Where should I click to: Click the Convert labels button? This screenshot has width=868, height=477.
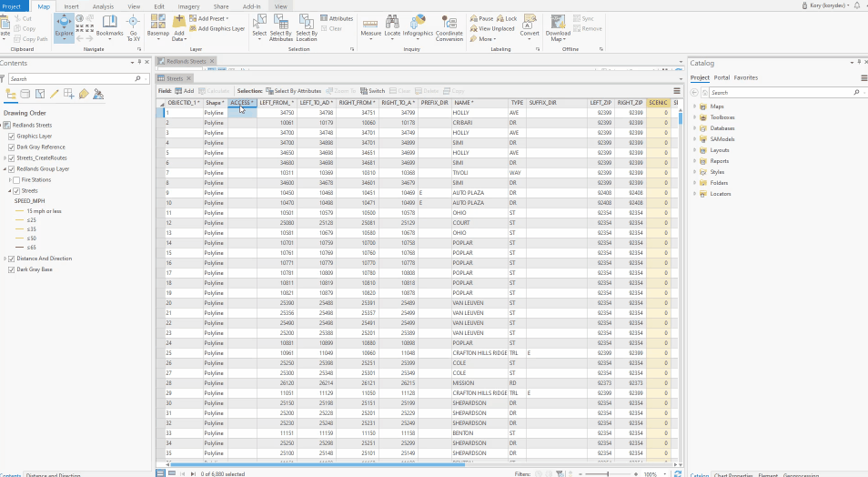click(530, 26)
